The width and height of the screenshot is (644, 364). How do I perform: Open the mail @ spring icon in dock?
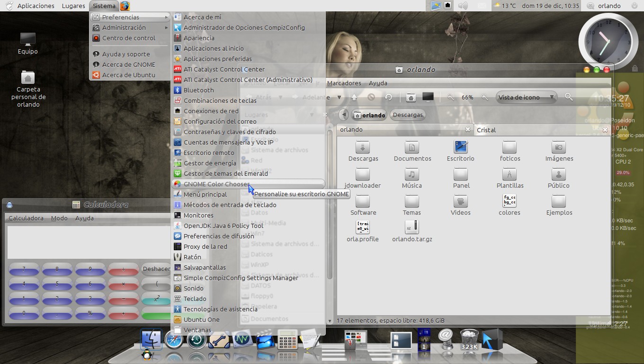[x=446, y=339]
